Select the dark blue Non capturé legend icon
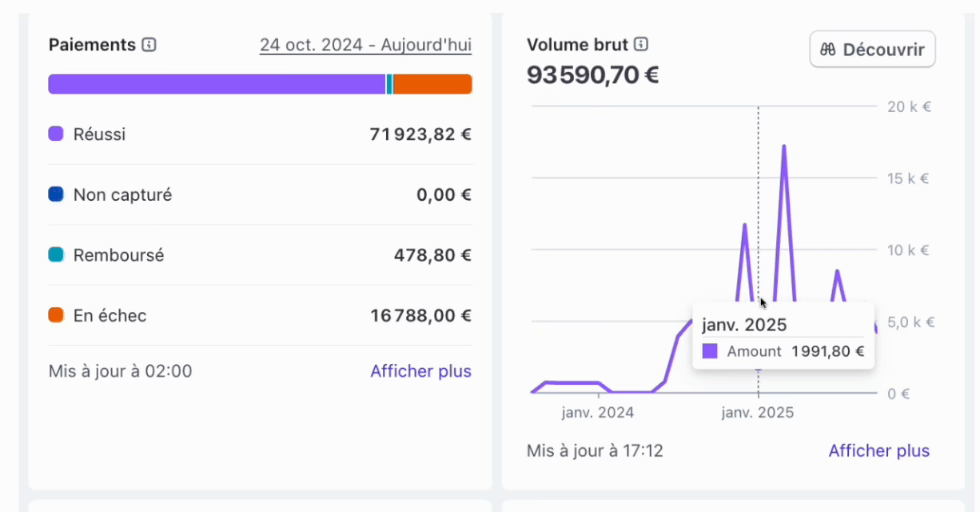Viewport: 980px width, 512px height. [x=56, y=194]
